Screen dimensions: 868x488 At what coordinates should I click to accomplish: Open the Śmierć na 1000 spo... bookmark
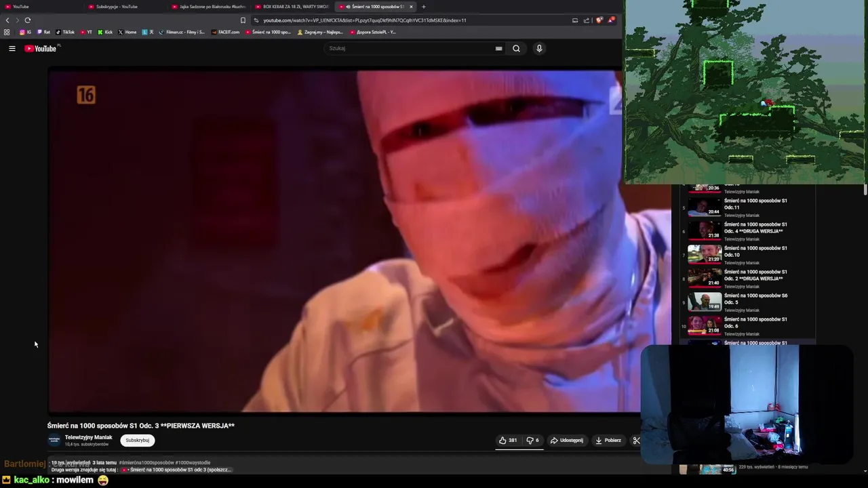point(269,32)
